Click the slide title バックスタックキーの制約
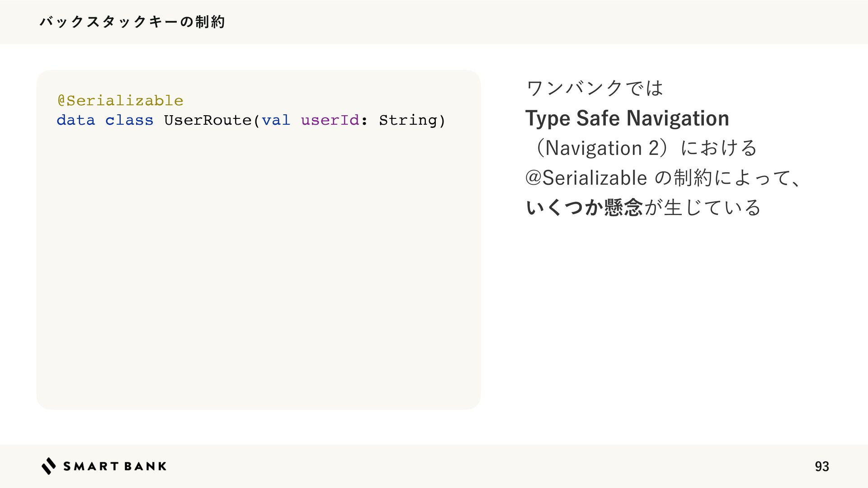Viewport: 868px width, 488px height. point(132,22)
